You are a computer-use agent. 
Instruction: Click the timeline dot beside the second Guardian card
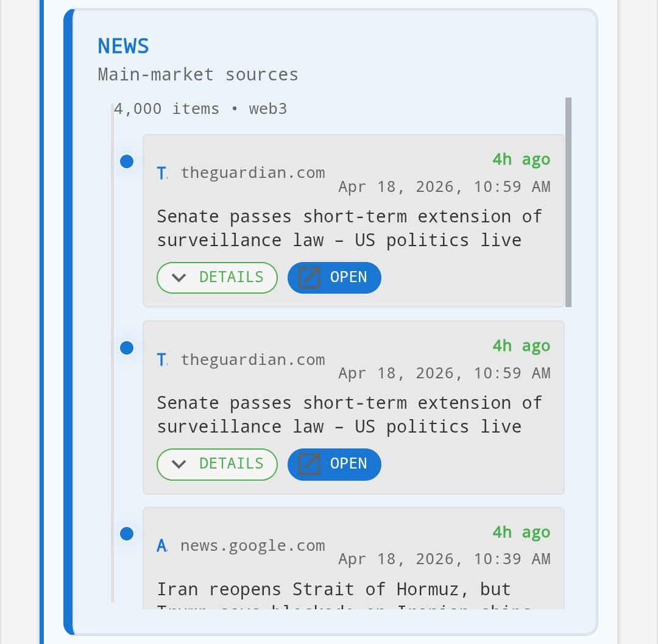click(x=127, y=348)
